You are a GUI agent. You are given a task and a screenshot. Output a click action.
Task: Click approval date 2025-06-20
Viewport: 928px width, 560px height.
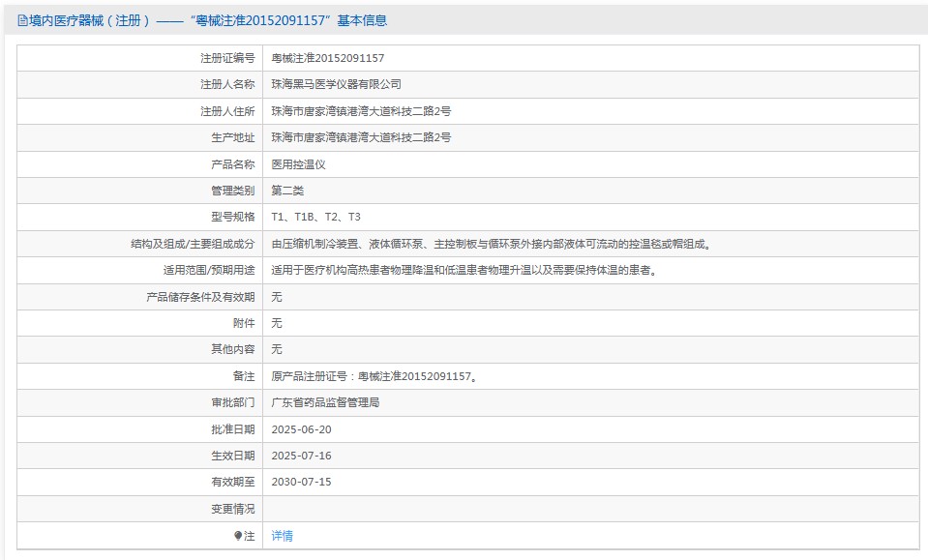click(x=301, y=429)
